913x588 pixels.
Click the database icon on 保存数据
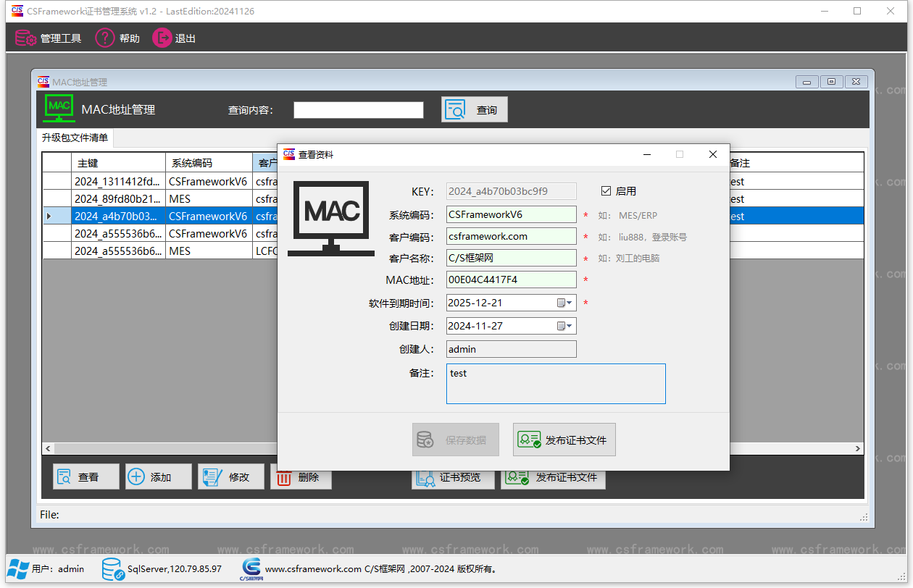coord(425,440)
